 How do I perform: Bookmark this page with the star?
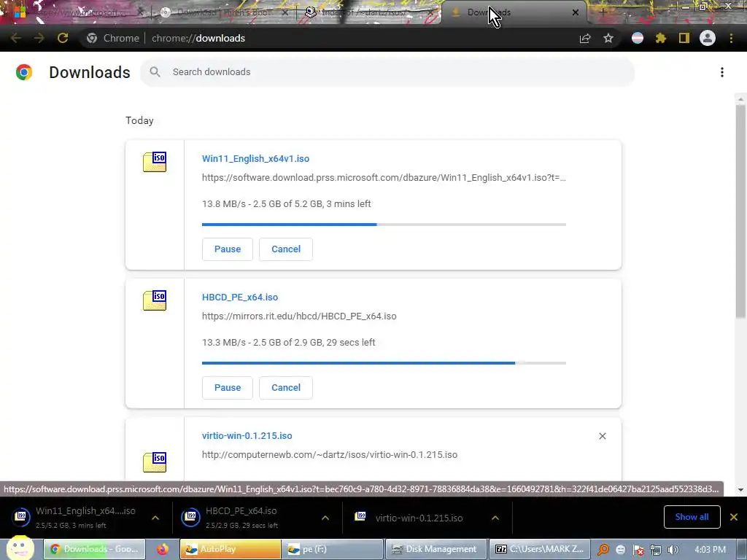click(608, 38)
